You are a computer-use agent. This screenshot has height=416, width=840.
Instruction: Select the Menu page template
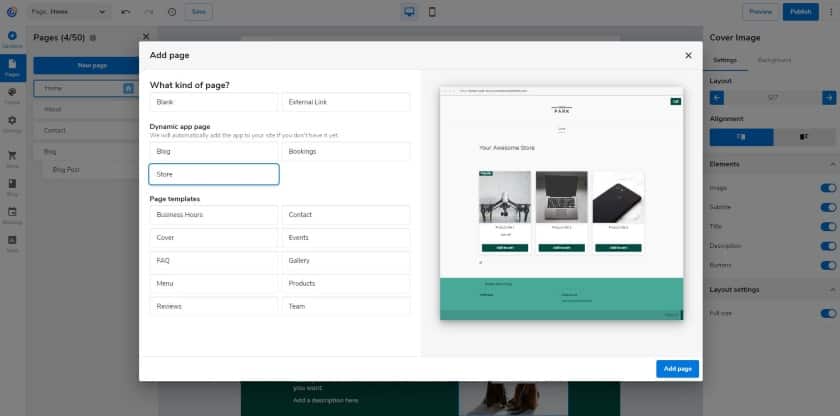pos(214,284)
